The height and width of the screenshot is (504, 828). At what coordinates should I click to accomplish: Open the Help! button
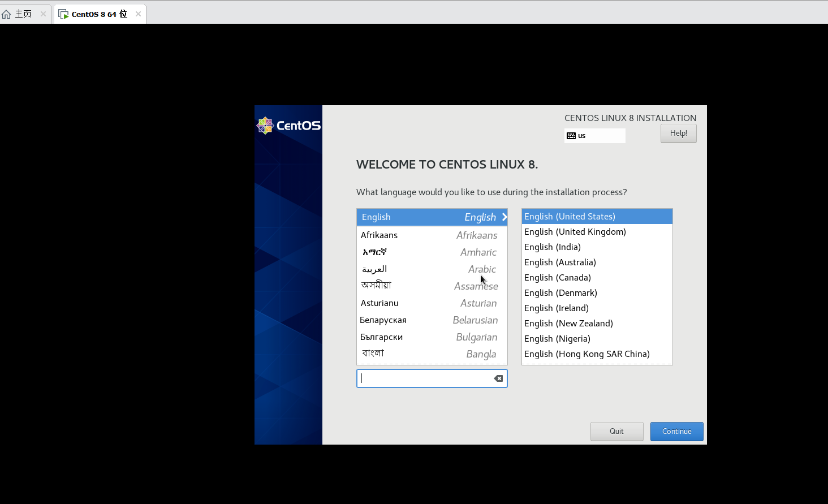(678, 133)
